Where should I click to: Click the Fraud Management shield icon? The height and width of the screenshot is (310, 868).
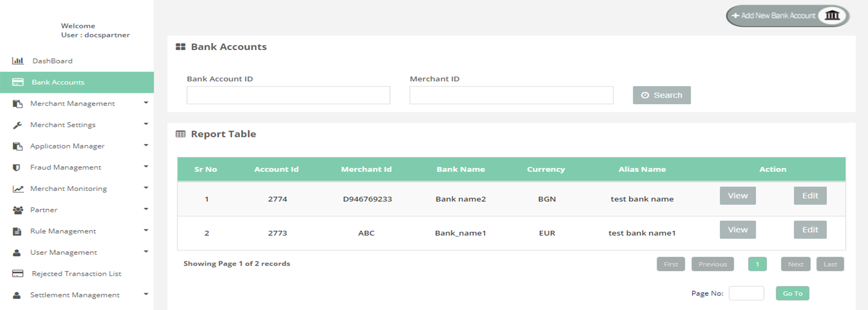pos(17,167)
